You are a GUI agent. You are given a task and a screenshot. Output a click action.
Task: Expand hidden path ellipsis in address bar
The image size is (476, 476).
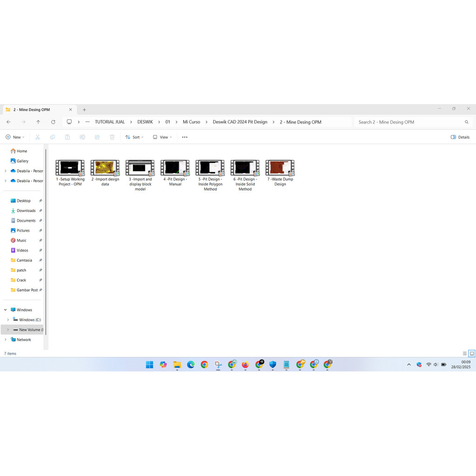(x=87, y=122)
